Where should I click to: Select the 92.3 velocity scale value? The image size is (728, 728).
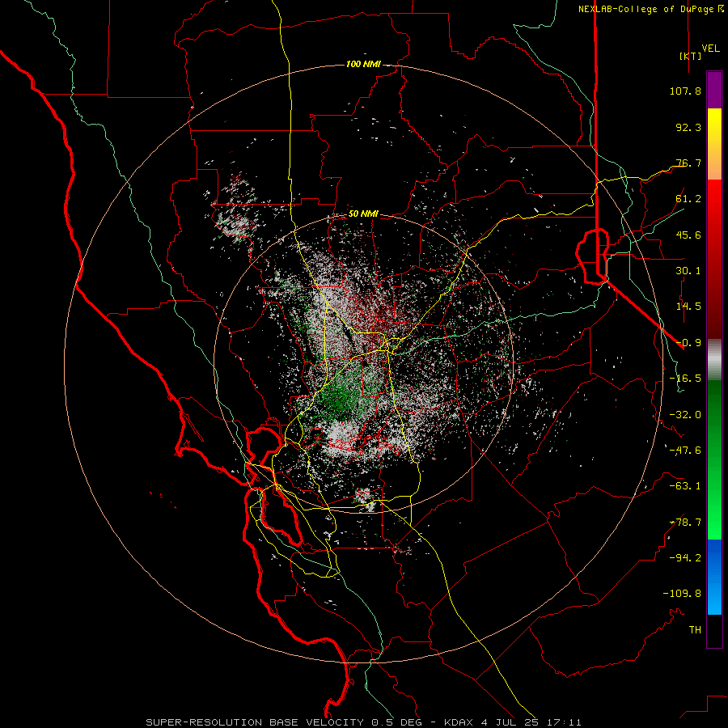(688, 127)
